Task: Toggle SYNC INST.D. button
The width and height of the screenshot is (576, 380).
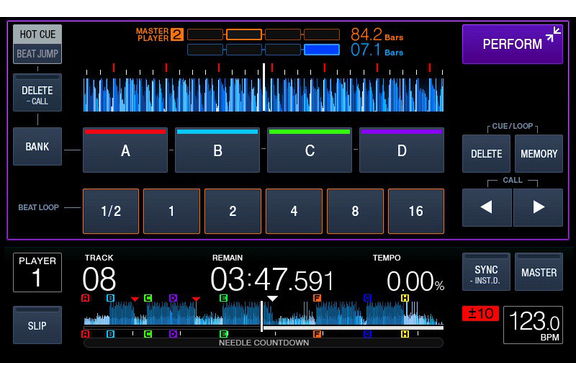Action: coord(486,272)
